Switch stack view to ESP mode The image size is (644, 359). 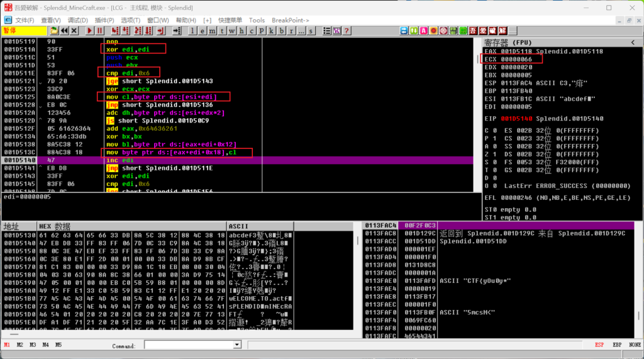[599, 345]
